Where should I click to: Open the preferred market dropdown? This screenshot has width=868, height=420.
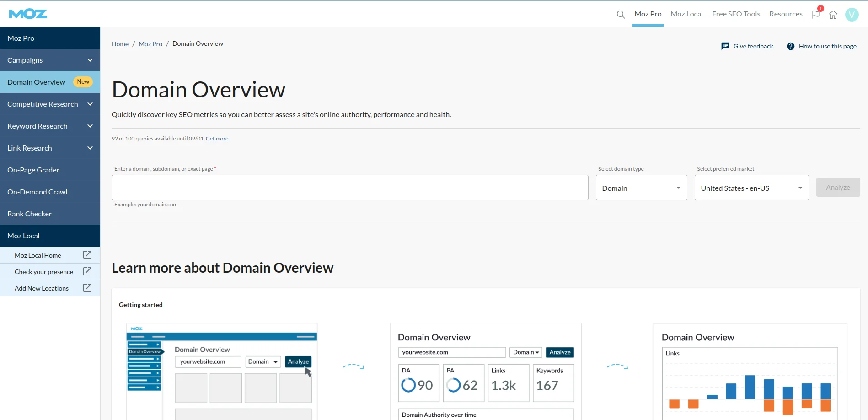751,188
